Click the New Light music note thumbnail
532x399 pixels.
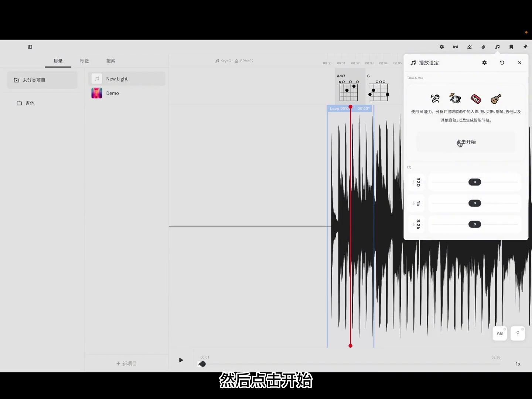(x=97, y=79)
